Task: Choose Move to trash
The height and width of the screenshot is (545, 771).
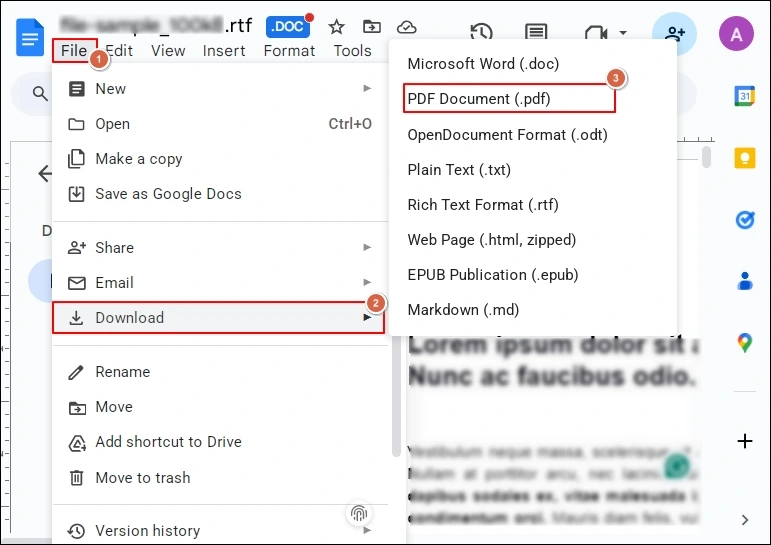Action: [219, 478]
